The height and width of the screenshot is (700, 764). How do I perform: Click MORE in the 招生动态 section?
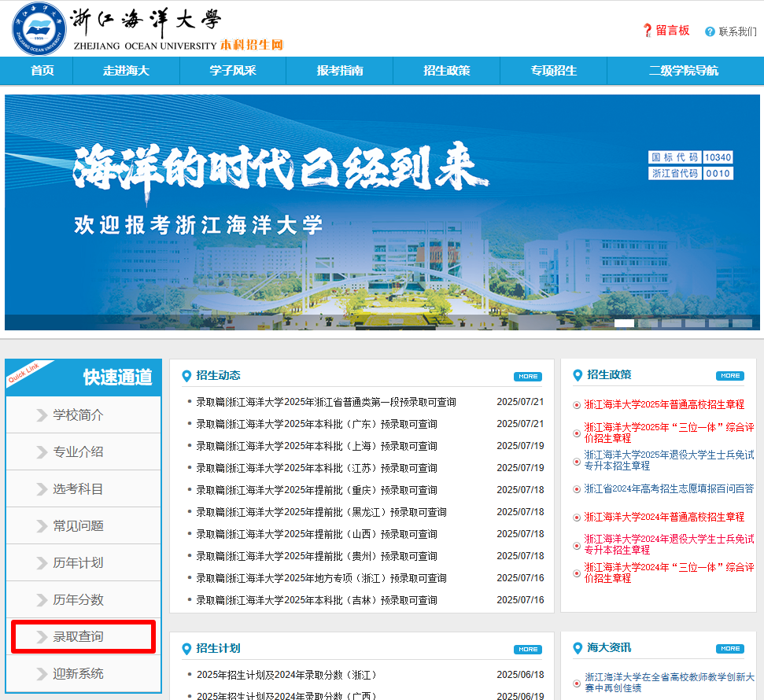click(528, 377)
